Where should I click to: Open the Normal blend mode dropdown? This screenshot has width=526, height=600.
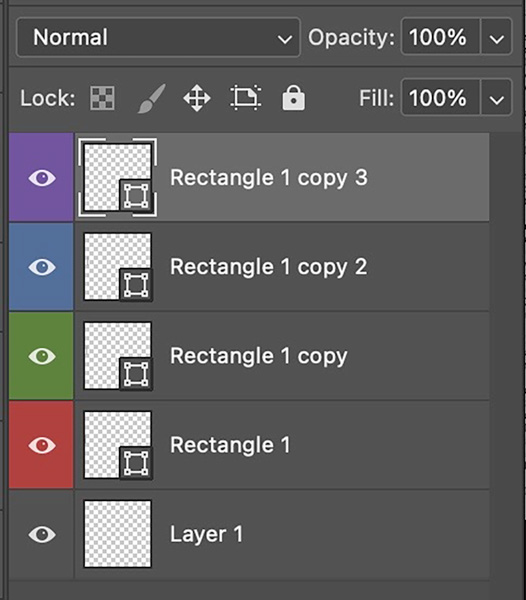[158, 38]
